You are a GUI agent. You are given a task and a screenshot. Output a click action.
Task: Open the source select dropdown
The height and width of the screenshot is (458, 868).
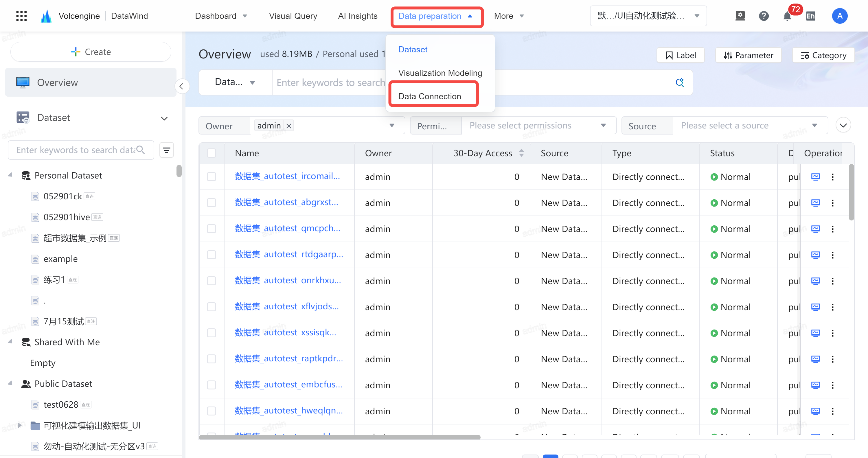(750, 126)
